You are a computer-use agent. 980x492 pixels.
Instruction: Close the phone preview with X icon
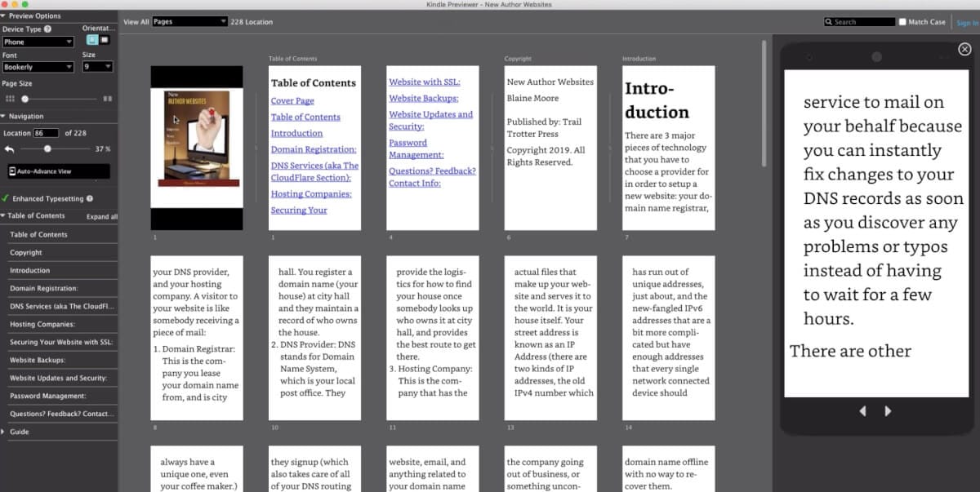pyautogui.click(x=964, y=50)
